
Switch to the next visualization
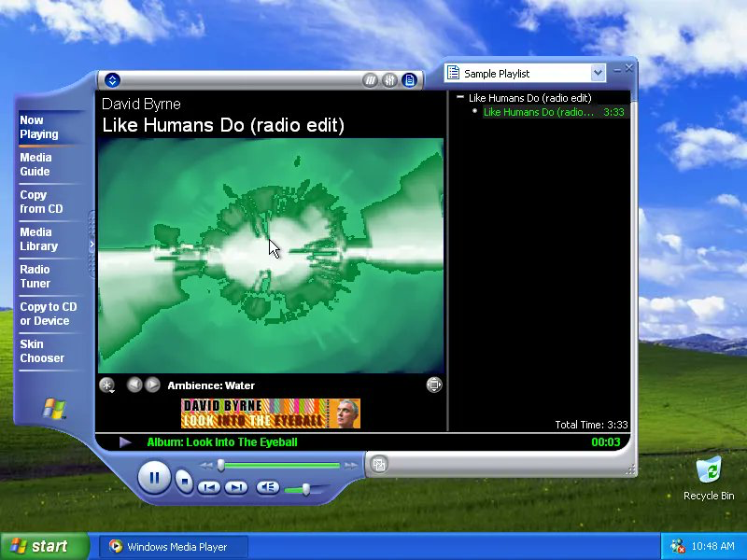(152, 385)
